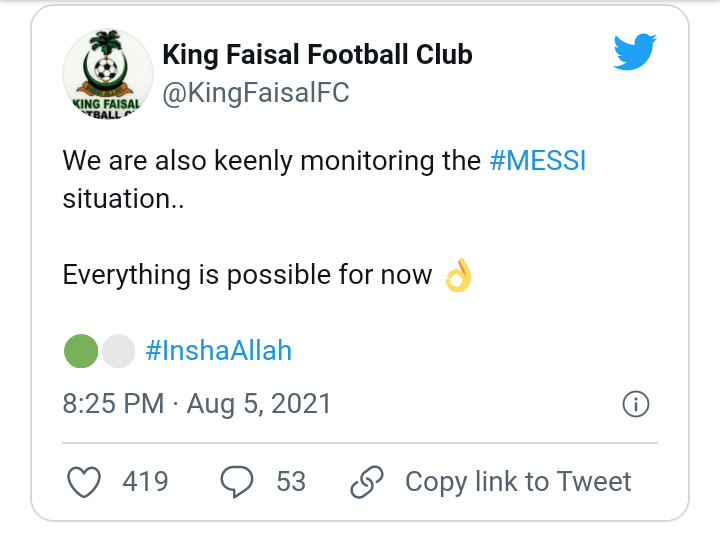
Task: Follow the #InshaAllah hashtag link
Action: 219,351
